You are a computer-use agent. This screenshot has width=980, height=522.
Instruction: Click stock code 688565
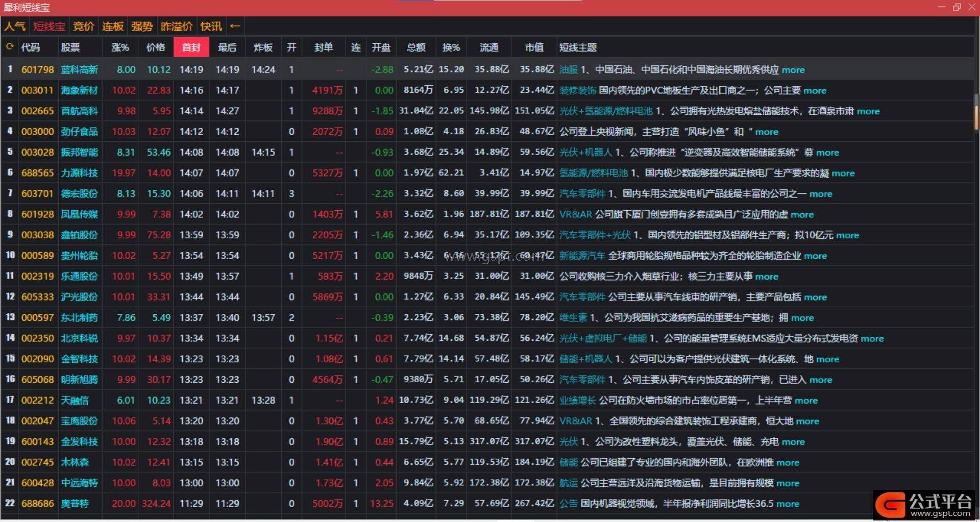[x=37, y=173]
